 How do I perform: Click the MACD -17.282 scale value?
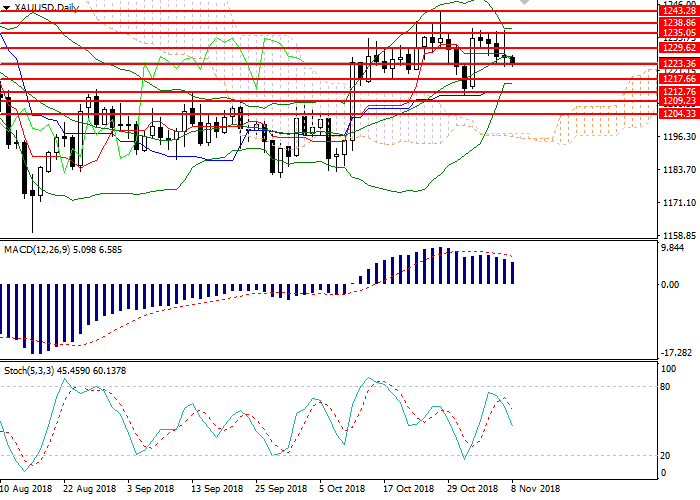coord(676,353)
